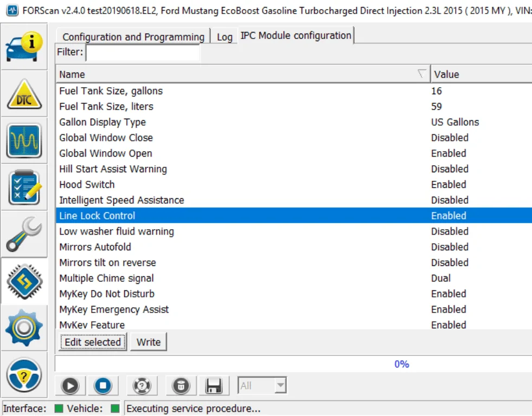
Task: Select the MyKey Do Not Disturb row
Action: 294,294
